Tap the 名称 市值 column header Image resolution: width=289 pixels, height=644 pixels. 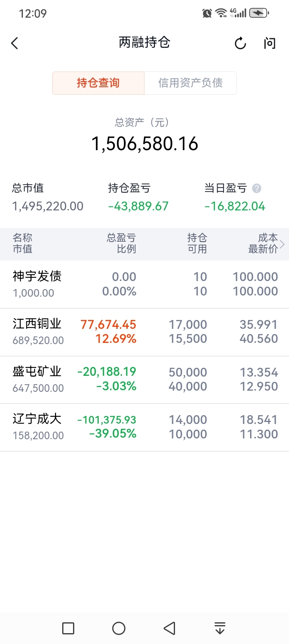point(22,243)
